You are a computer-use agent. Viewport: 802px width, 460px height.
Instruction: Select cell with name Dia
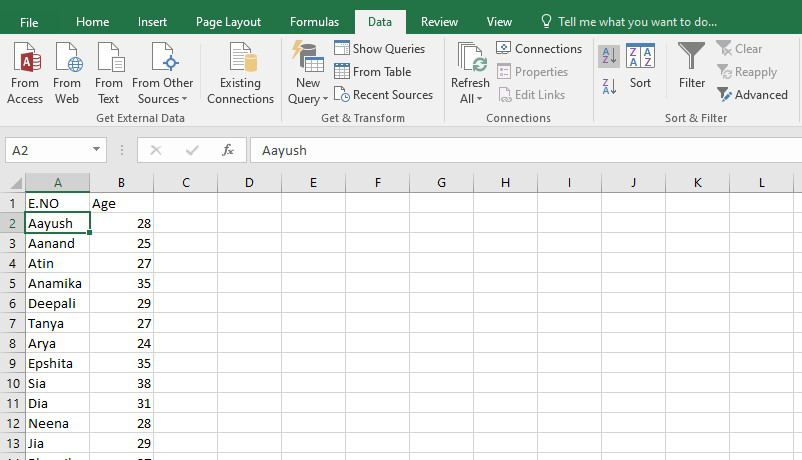[x=58, y=403]
